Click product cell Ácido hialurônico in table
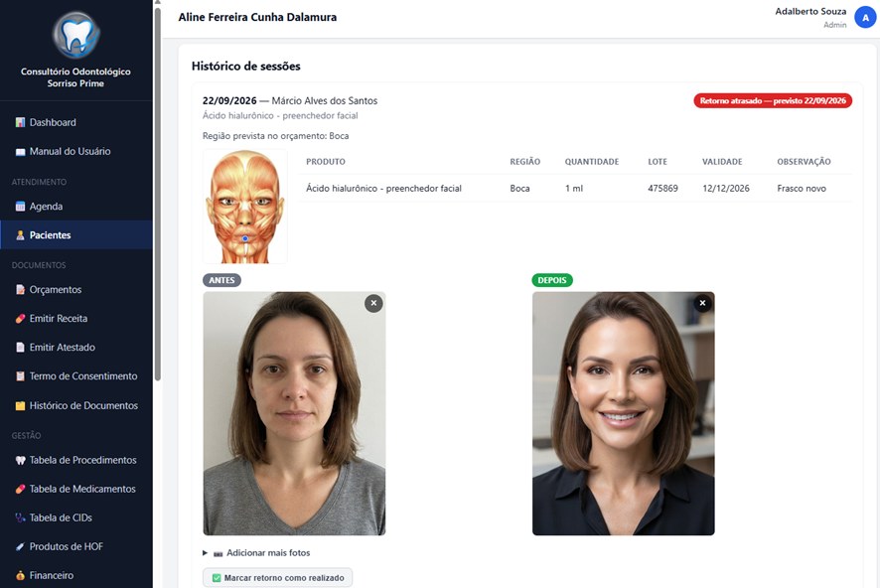880x588 pixels. point(383,189)
